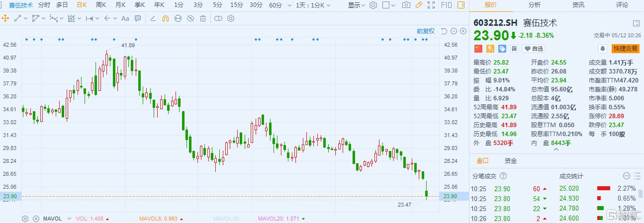Select the range span ruler tool
The height and width of the screenshot is (223, 644).
click(x=90, y=18)
